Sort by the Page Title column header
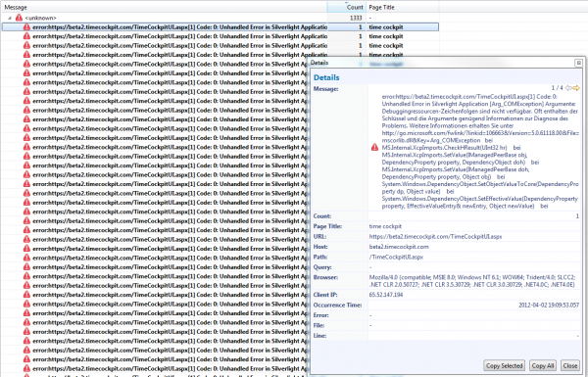The image size is (588, 377). 381,7
